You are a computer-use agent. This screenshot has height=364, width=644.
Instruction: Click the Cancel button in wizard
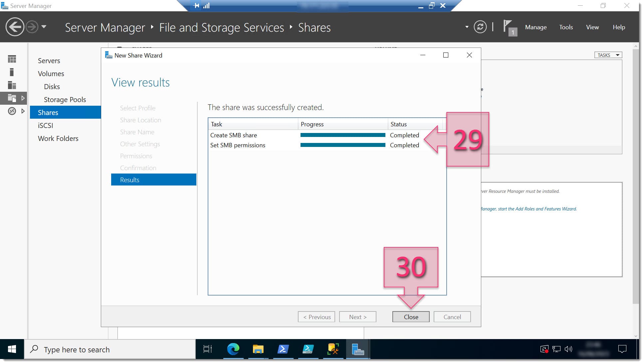coord(452,317)
